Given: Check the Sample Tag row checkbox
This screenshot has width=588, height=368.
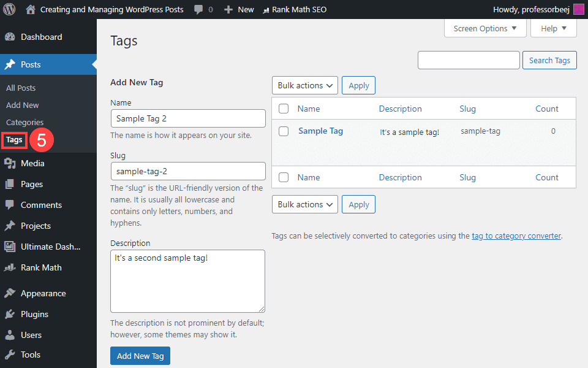Looking at the screenshot, I should click(284, 131).
